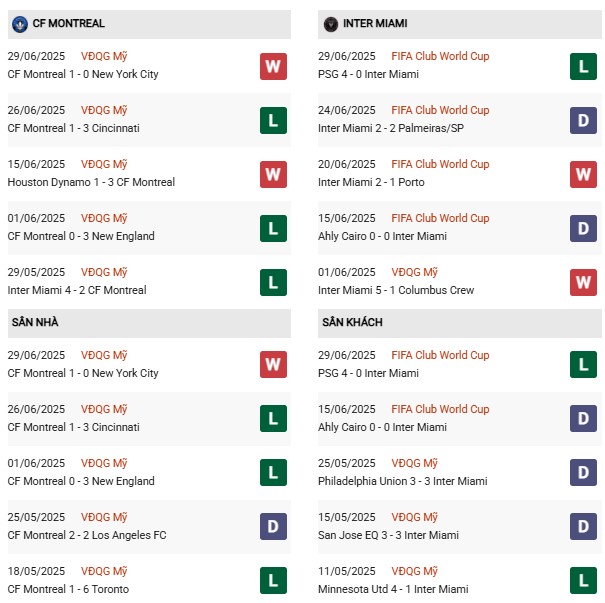This screenshot has height=603, width=605.
Task: Click the L badge for Inter Miami 4-2 CF Montreal
Action: [x=273, y=282]
